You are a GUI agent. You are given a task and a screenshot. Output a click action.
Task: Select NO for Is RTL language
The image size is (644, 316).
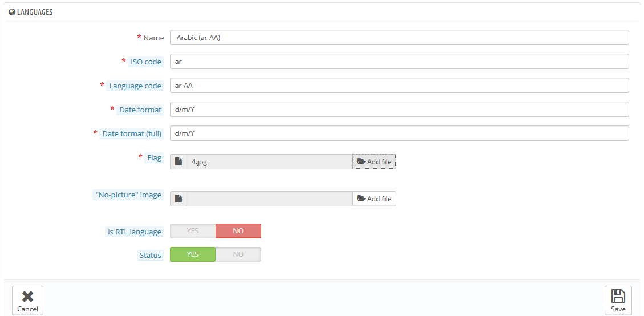pos(238,231)
